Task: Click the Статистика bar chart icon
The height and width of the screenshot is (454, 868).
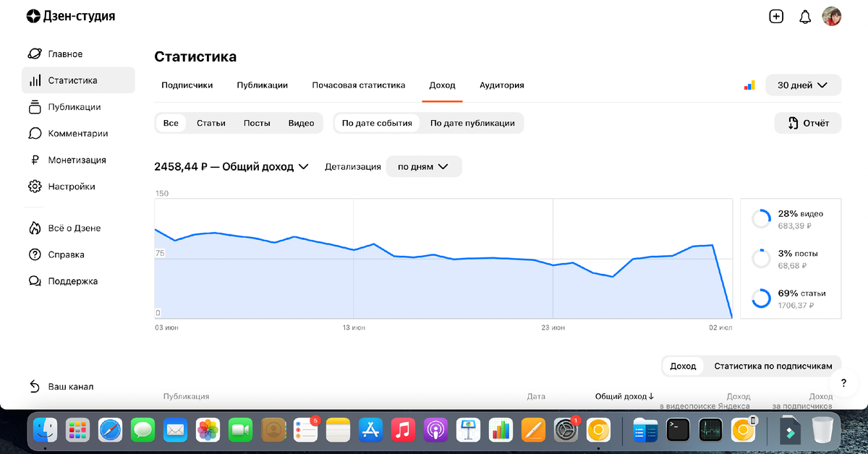Action: point(35,80)
